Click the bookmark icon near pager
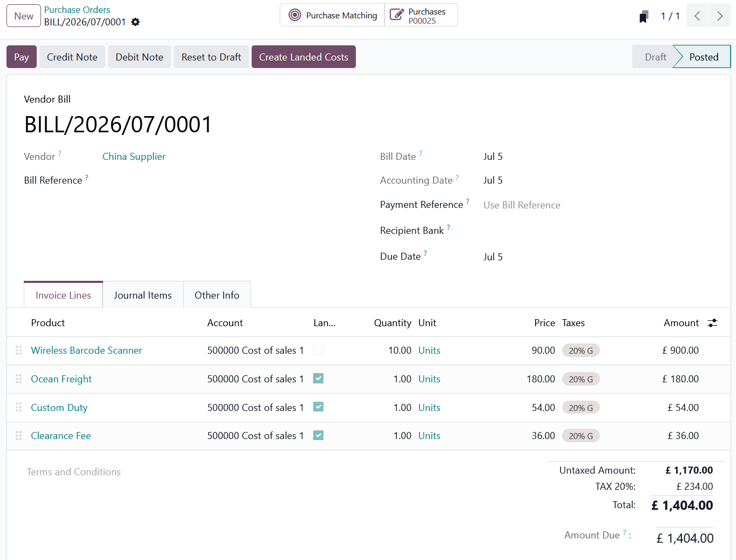Image resolution: width=736 pixels, height=560 pixels. pyautogui.click(x=643, y=17)
